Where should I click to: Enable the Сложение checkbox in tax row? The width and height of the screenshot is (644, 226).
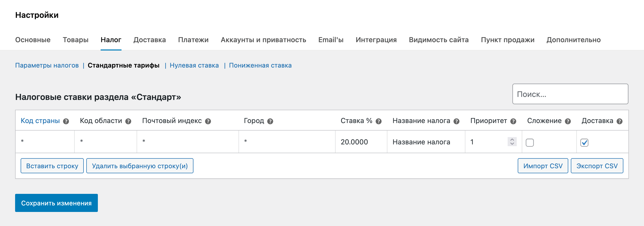[x=530, y=143]
